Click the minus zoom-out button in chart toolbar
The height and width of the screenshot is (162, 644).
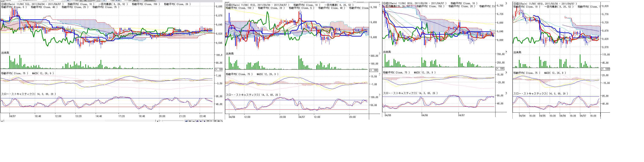(194, 121)
